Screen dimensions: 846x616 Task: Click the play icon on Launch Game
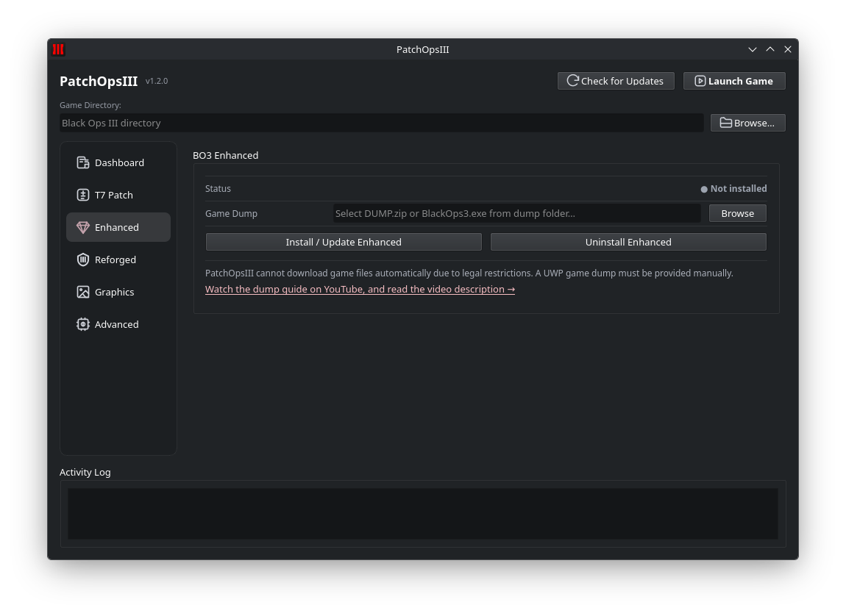pos(700,81)
